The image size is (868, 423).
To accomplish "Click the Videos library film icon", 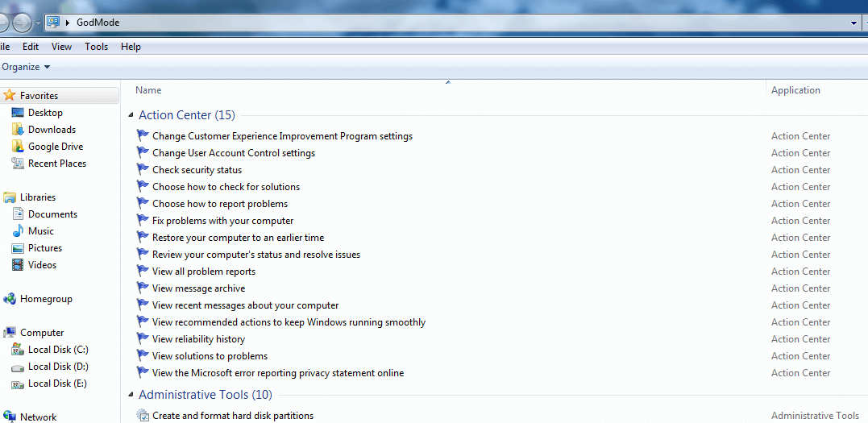I will [18, 264].
